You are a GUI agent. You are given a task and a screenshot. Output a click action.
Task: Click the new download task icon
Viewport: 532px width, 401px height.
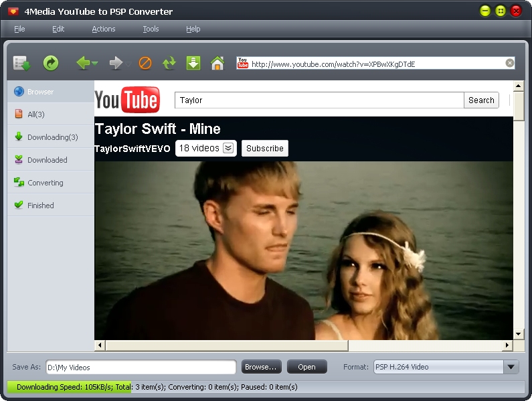pos(22,63)
